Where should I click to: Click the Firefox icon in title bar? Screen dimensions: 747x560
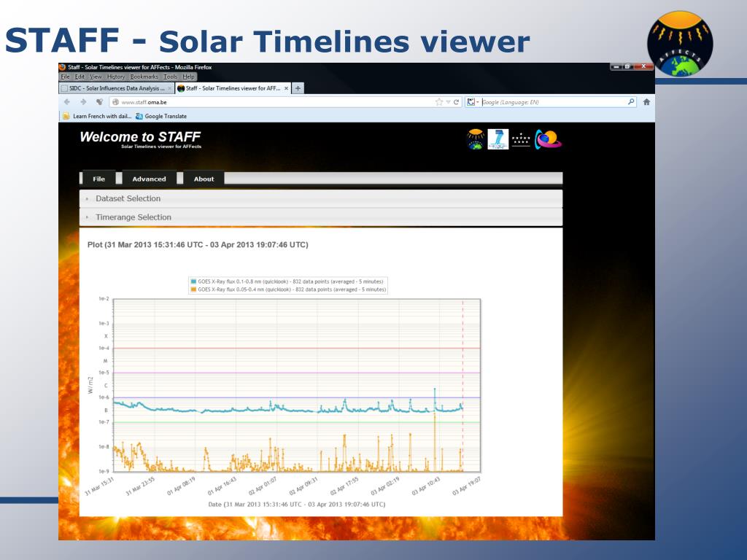[x=63, y=67]
